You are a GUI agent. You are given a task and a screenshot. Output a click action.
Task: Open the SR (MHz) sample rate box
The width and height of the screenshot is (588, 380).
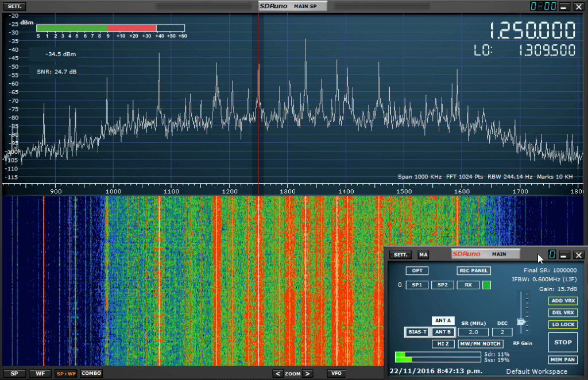[473, 332]
